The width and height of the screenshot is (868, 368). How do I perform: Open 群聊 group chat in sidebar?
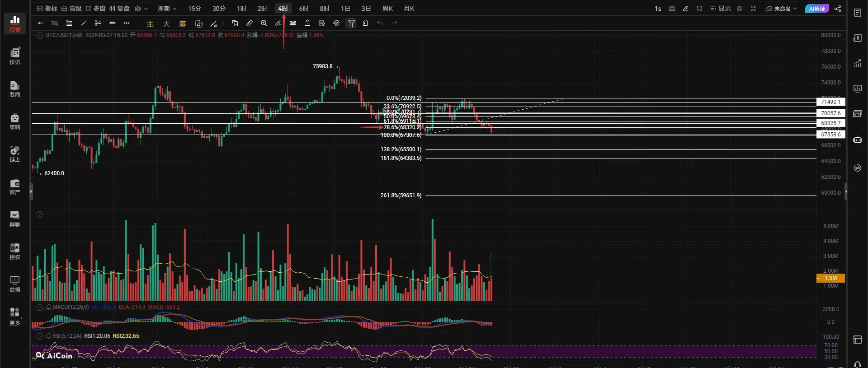pos(15,219)
